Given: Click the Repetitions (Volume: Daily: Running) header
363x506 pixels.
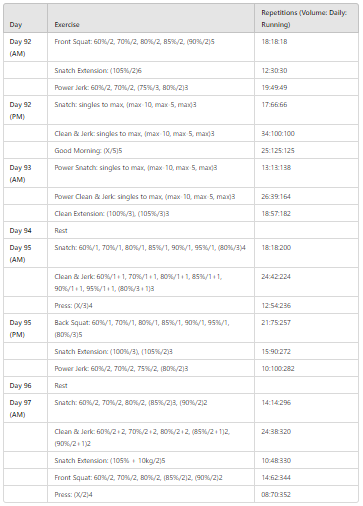Looking at the screenshot, I should click(306, 18).
